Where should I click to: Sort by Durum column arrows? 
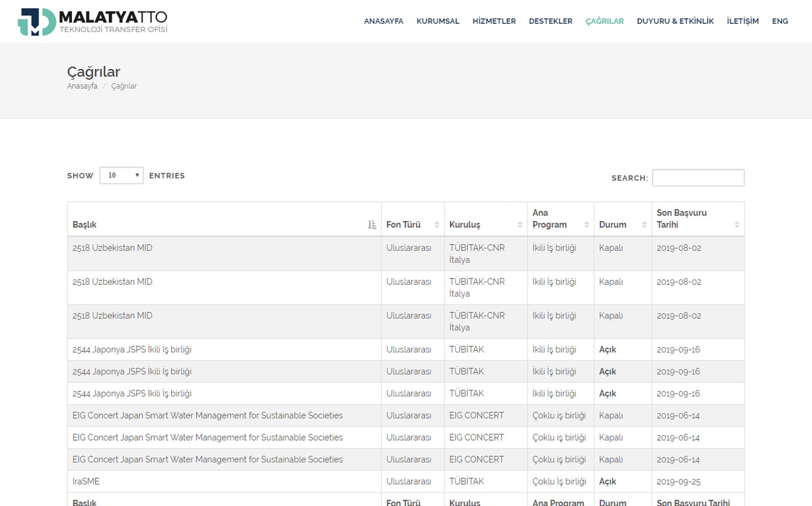tap(644, 225)
